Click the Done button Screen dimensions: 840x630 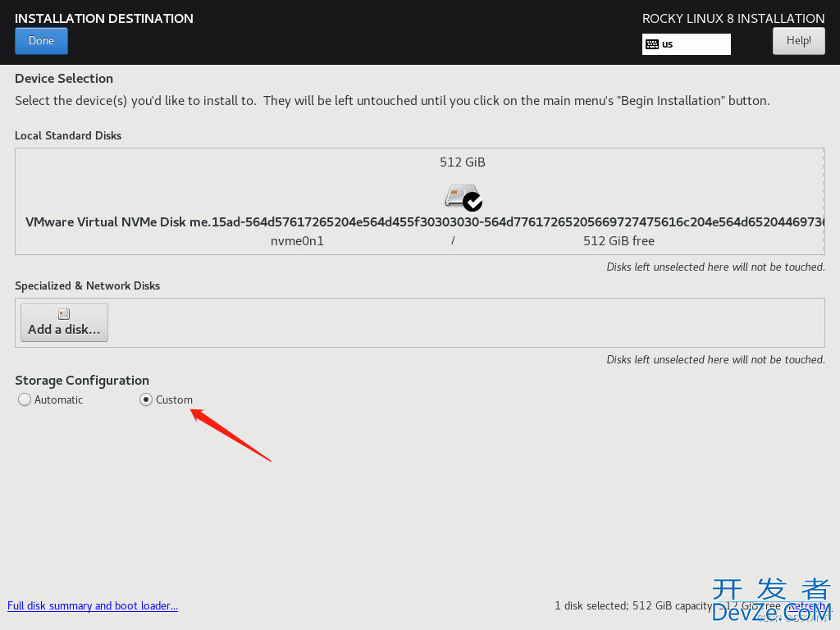(41, 41)
